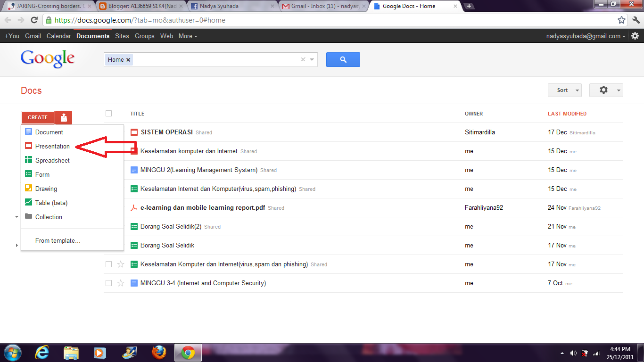
Task: Open the Groups link in the Google bar
Action: tap(144, 36)
